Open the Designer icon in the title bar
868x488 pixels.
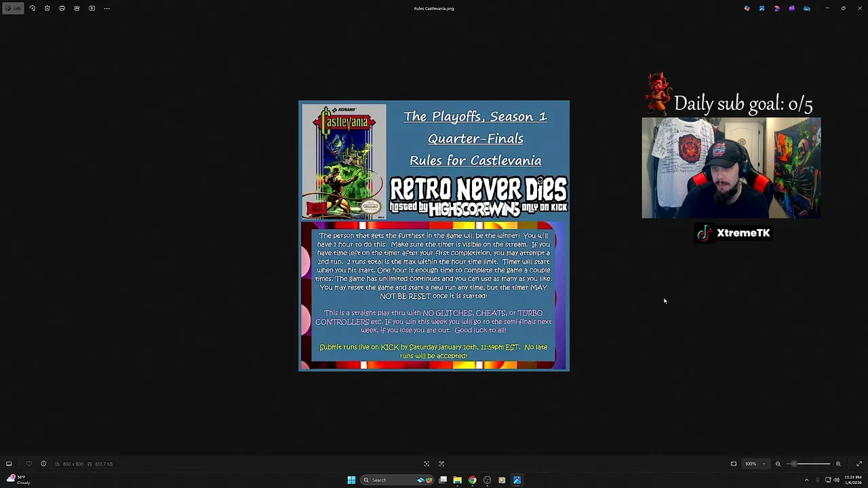click(x=762, y=8)
